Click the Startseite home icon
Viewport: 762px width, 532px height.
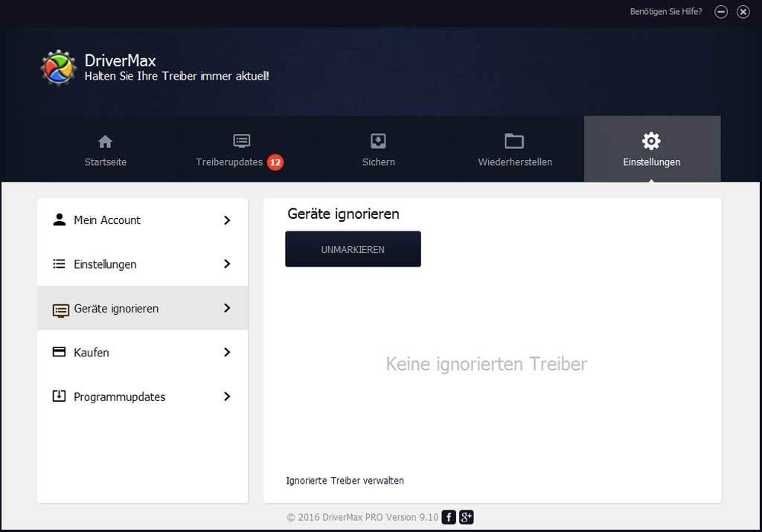click(x=105, y=142)
